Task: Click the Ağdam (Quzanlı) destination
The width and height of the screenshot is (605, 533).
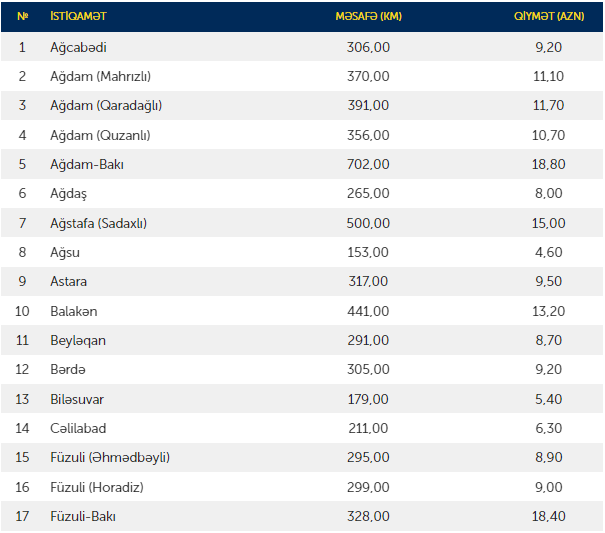Action: [x=100, y=135]
